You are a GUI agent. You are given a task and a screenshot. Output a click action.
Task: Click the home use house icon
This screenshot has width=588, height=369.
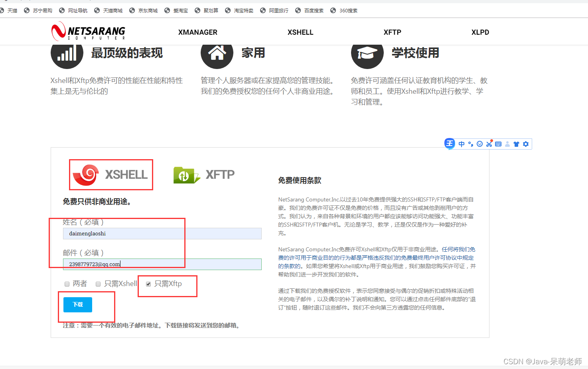pyautogui.click(x=217, y=55)
